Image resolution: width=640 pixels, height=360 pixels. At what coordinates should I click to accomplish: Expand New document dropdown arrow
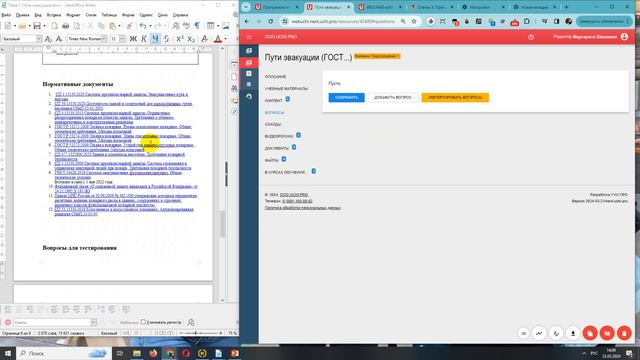coord(15,26)
